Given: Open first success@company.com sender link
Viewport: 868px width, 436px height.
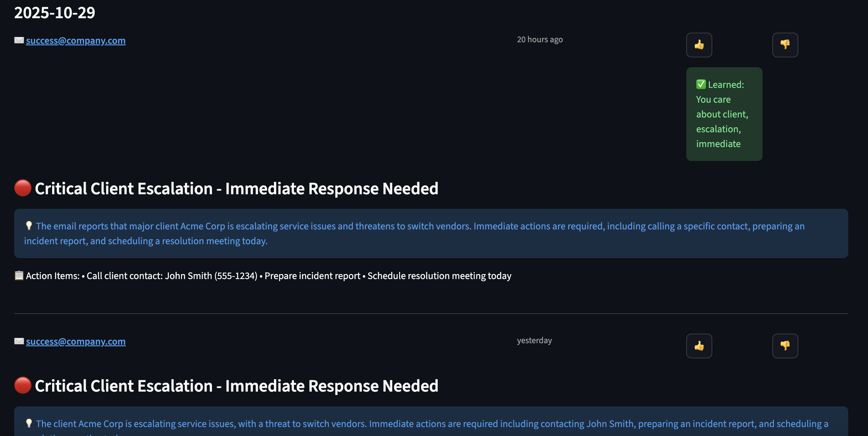Looking at the screenshot, I should [x=76, y=40].
